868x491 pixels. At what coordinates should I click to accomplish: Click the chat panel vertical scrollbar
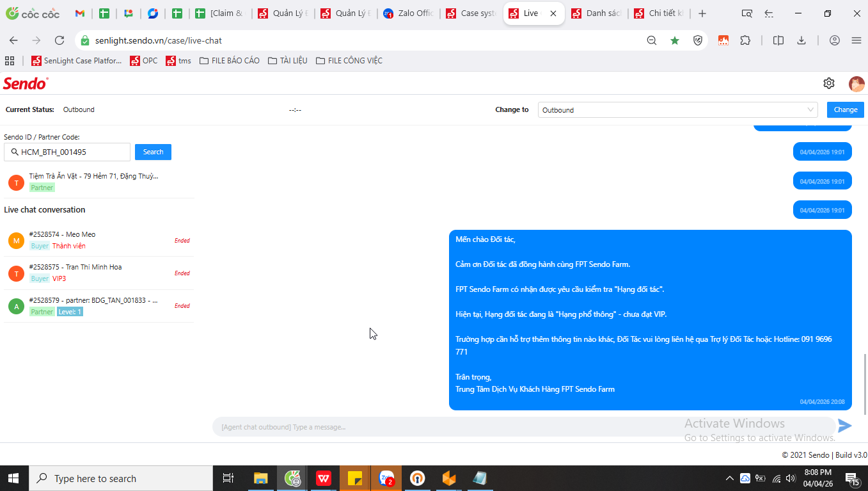pyautogui.click(x=865, y=384)
